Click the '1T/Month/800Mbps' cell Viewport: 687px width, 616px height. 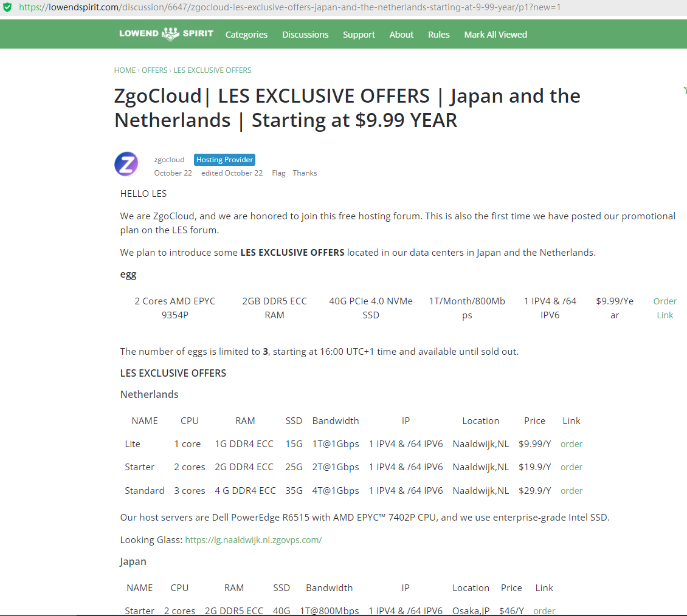pos(467,308)
